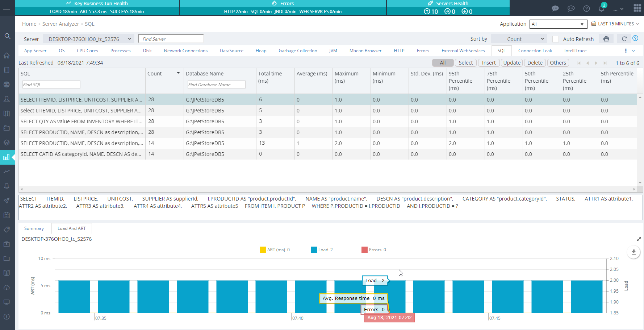Go to Server Analyzer breadcrumb link

[60, 24]
